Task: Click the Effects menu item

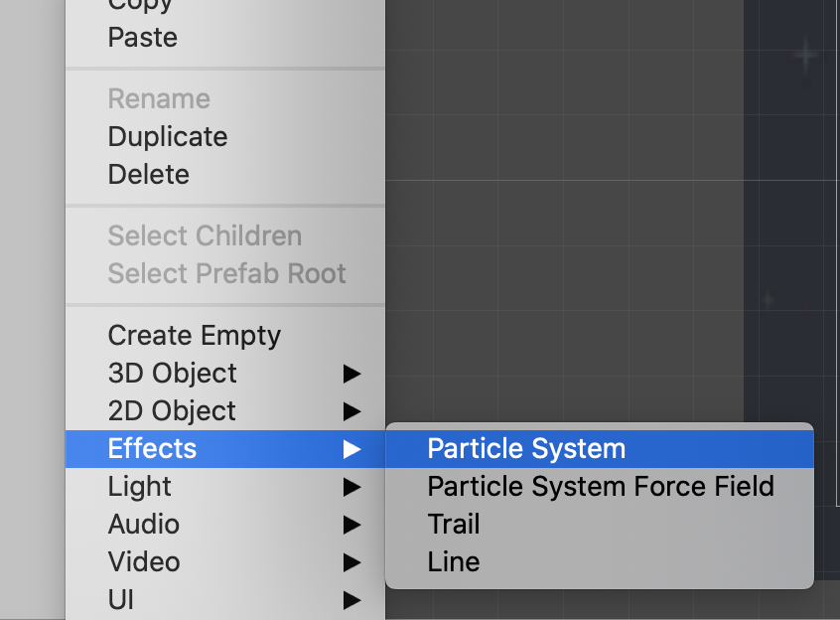Action: (x=153, y=449)
